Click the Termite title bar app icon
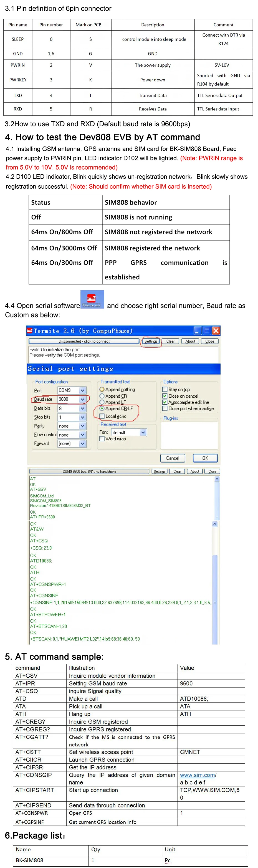 point(30,330)
